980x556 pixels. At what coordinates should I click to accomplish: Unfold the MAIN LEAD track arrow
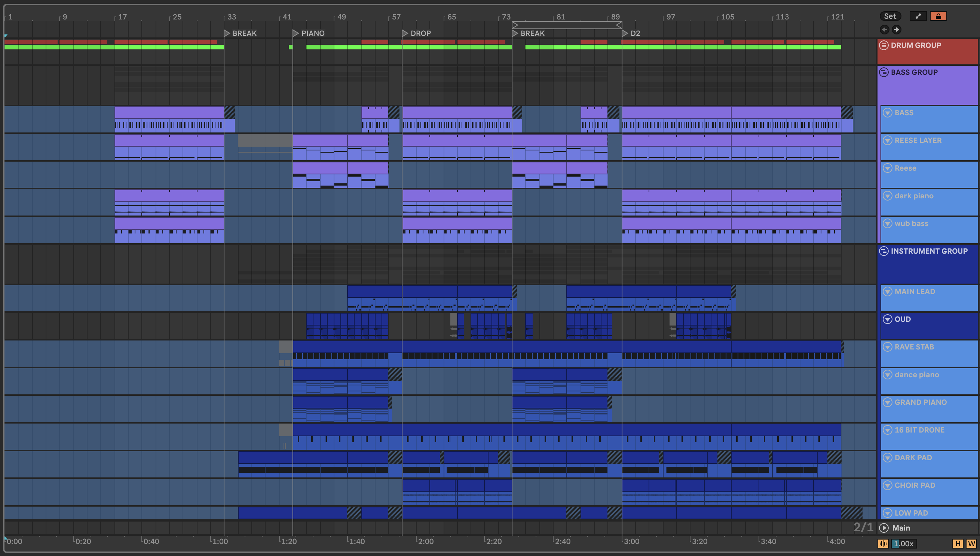888,291
